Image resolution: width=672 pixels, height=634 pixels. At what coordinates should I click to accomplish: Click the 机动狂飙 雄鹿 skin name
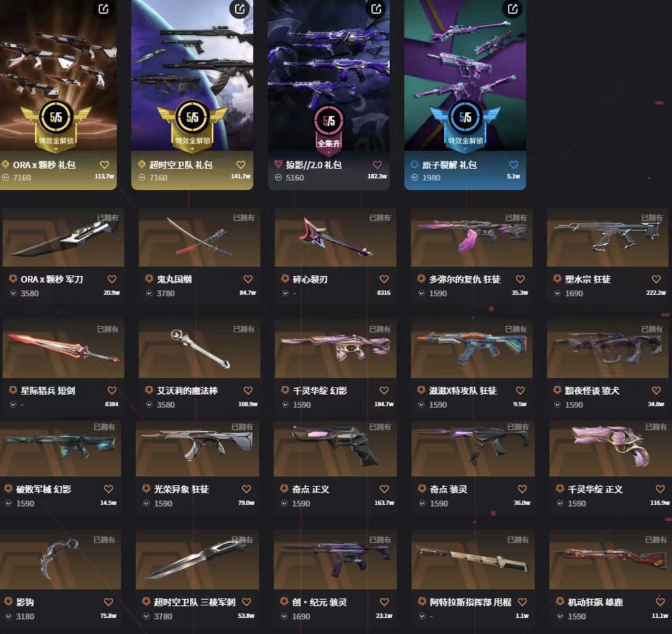pyautogui.click(x=595, y=602)
